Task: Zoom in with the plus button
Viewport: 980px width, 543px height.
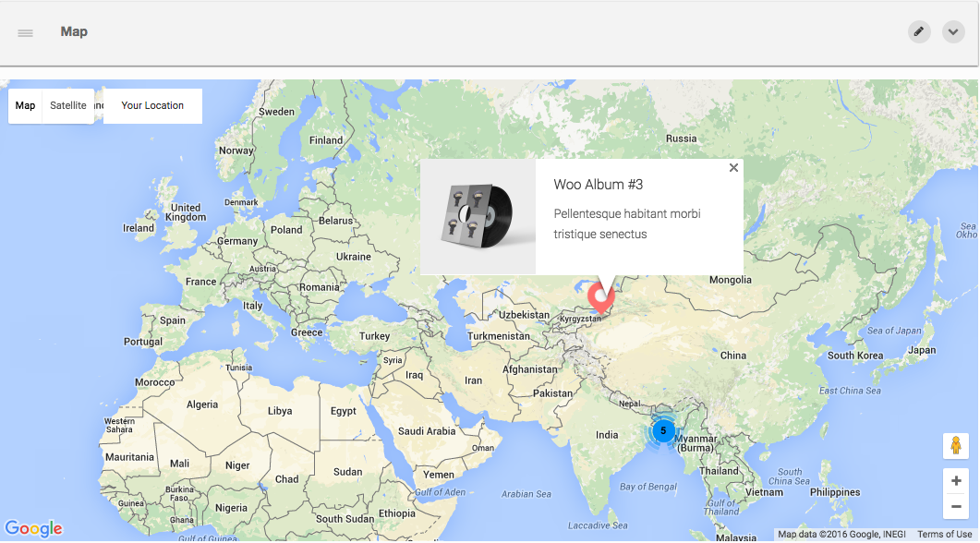Action: coord(955,481)
